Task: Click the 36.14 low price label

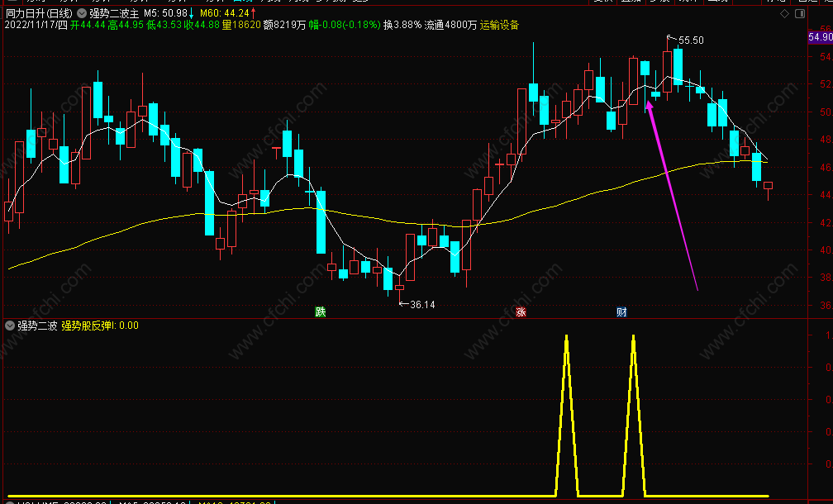Action: (x=423, y=305)
